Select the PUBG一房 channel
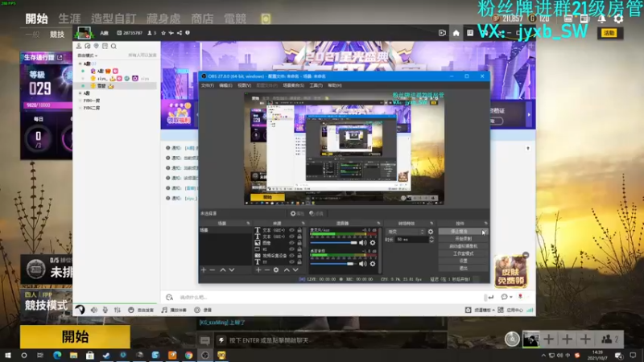The height and width of the screenshot is (362, 644). 92,101
